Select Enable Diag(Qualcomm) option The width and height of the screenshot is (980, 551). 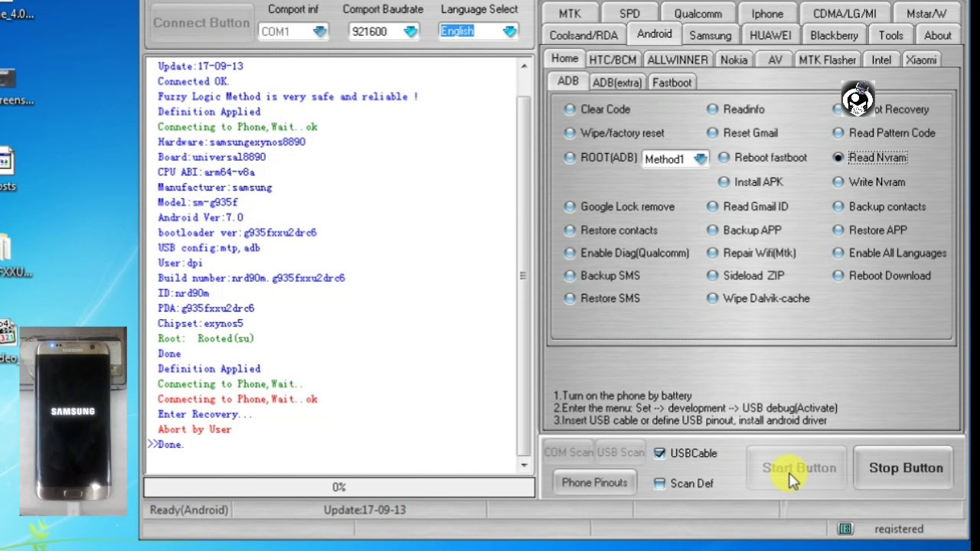tap(570, 253)
